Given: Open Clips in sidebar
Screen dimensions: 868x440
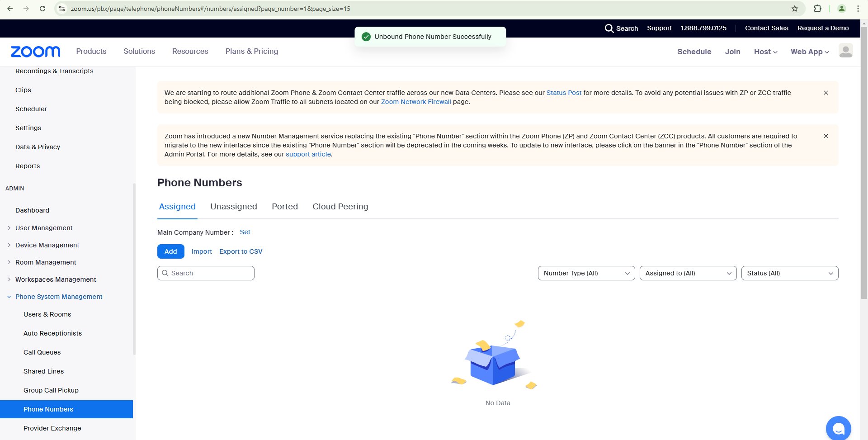Looking at the screenshot, I should (x=23, y=90).
